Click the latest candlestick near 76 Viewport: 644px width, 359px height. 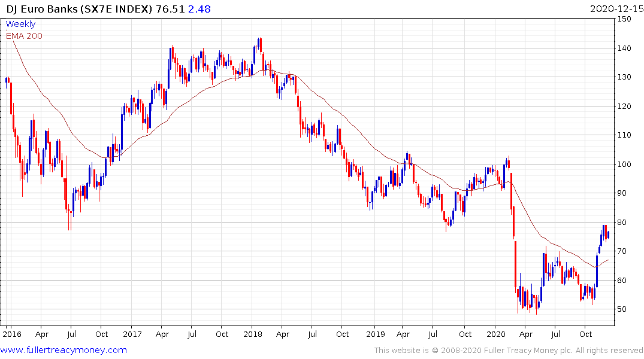click(x=608, y=235)
